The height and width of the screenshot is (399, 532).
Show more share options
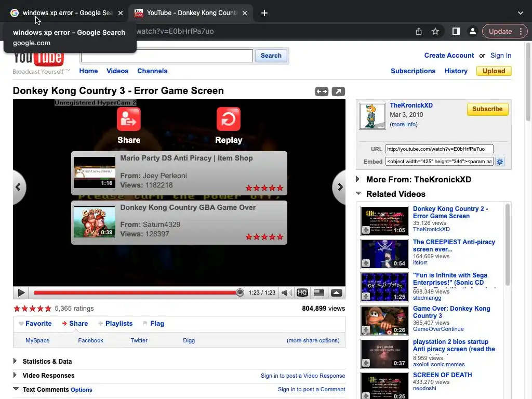[313, 340]
